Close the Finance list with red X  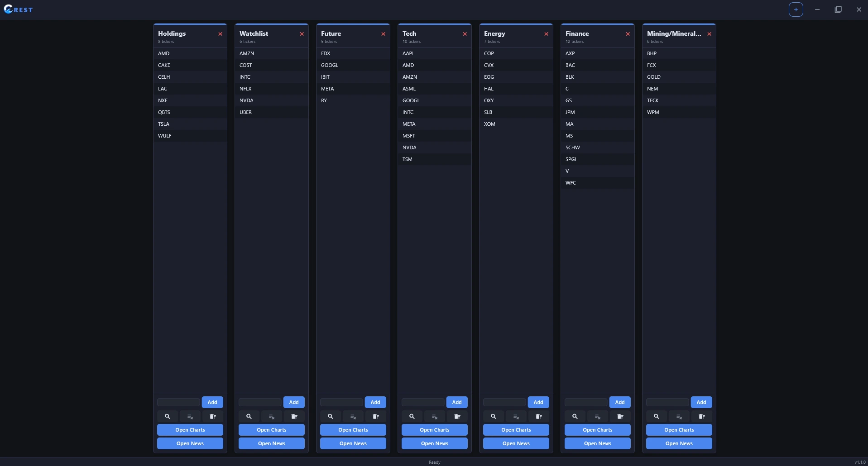click(x=628, y=34)
